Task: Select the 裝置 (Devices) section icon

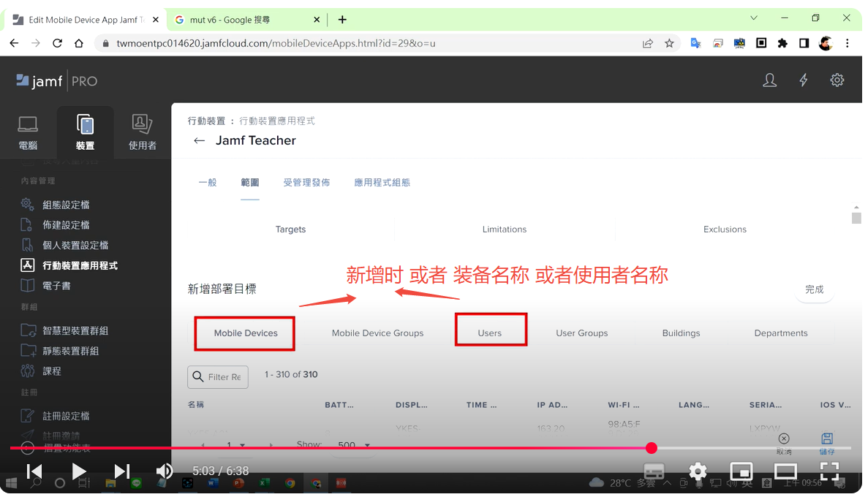Action: [x=86, y=133]
